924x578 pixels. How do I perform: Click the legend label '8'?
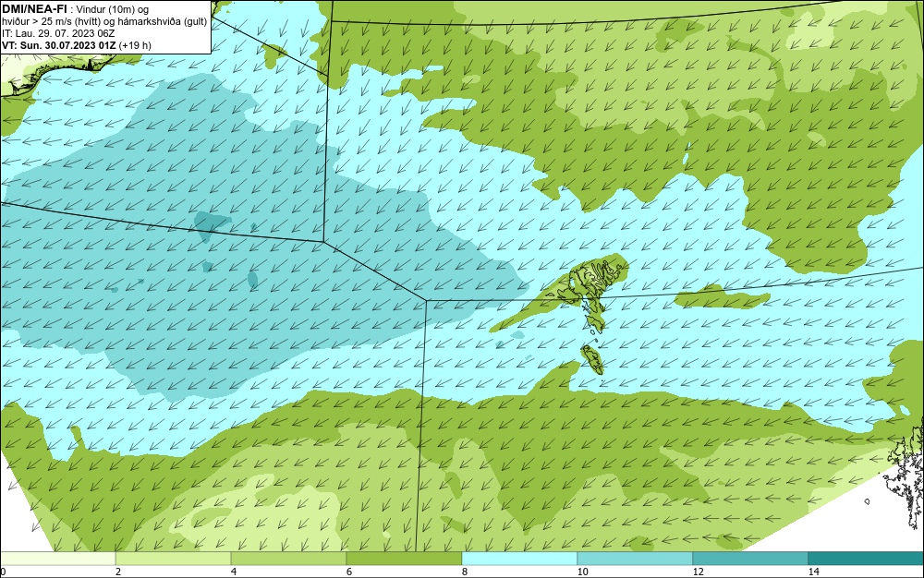point(465,572)
